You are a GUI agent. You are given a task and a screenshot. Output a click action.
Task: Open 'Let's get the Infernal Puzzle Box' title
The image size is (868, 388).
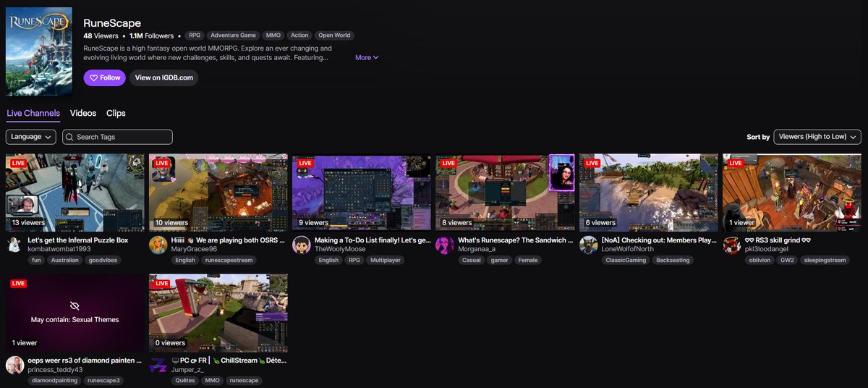(x=78, y=240)
